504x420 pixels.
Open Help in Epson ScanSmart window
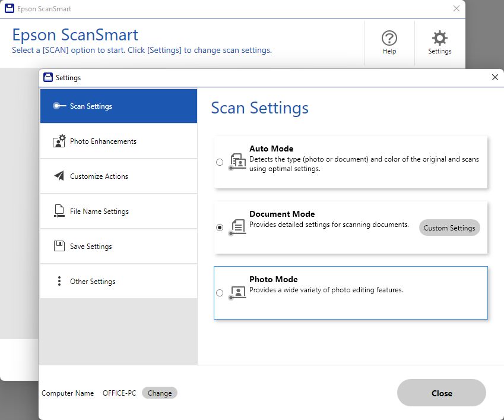point(389,42)
